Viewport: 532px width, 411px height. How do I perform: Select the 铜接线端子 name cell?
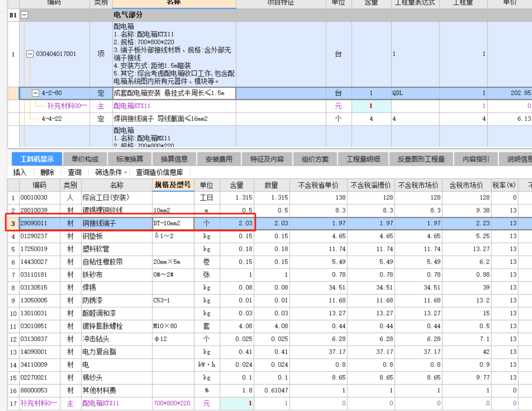117,223
